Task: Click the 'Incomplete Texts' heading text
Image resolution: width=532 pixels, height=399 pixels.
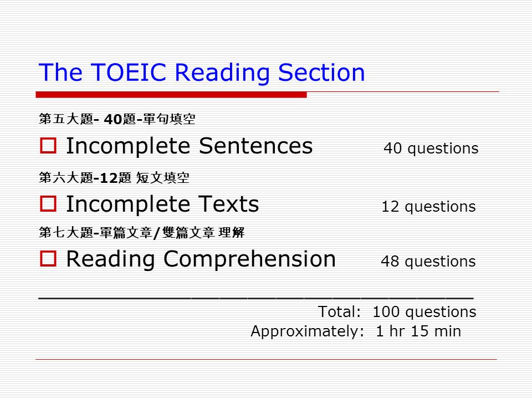Action: tap(162, 204)
